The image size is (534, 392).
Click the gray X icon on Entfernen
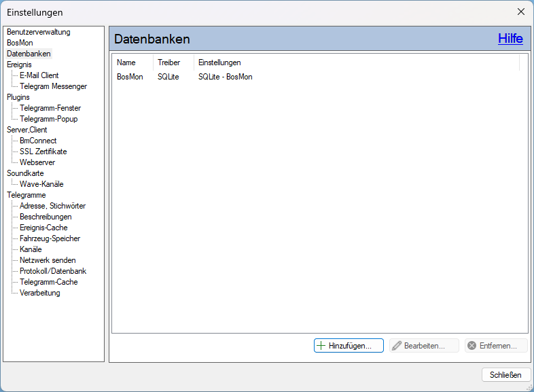pos(471,346)
